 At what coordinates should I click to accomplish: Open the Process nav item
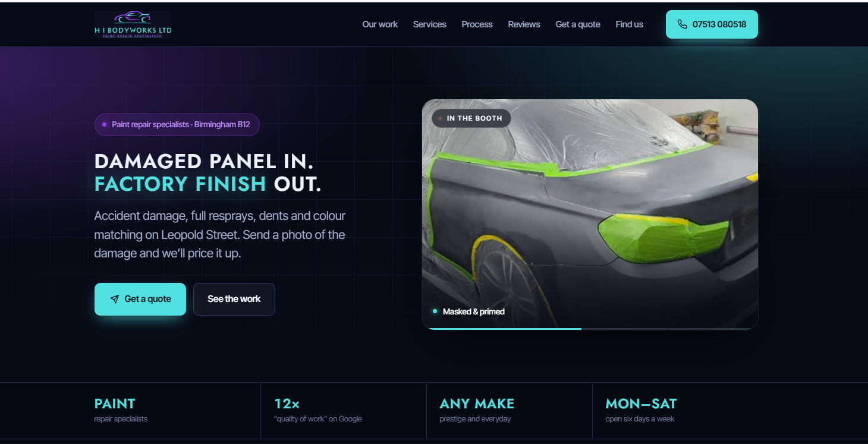(x=477, y=24)
